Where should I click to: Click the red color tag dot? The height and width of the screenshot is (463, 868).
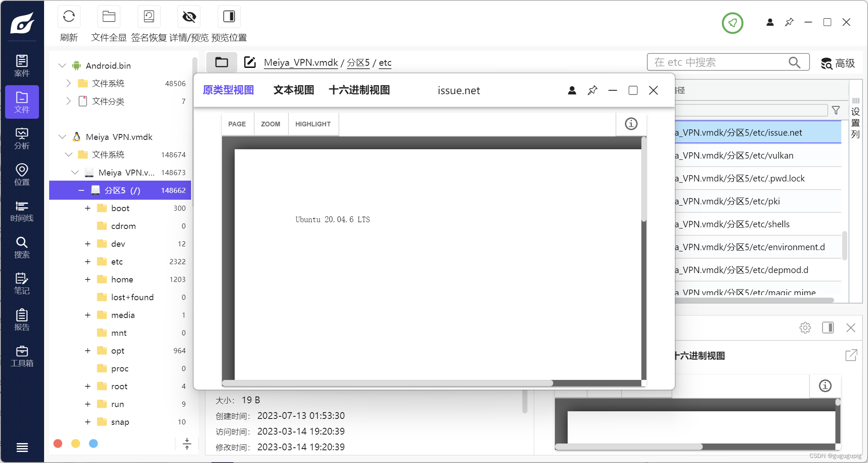(x=58, y=443)
